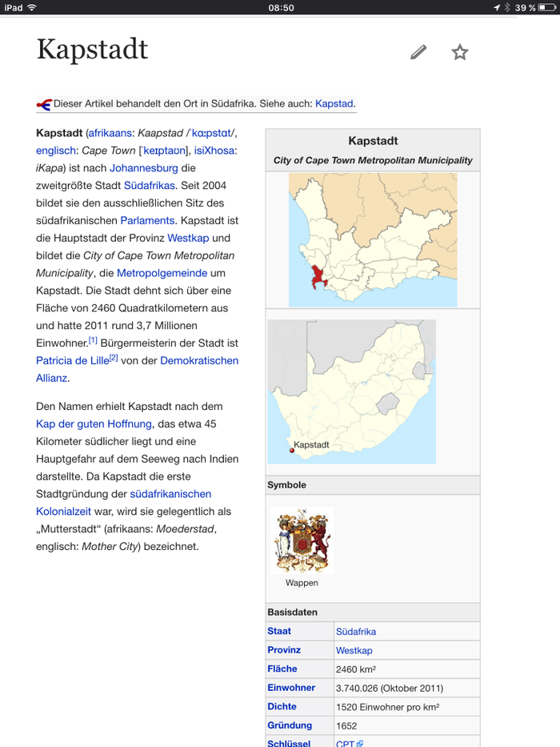
Task: Open Westkap in the infobox
Action: click(354, 651)
